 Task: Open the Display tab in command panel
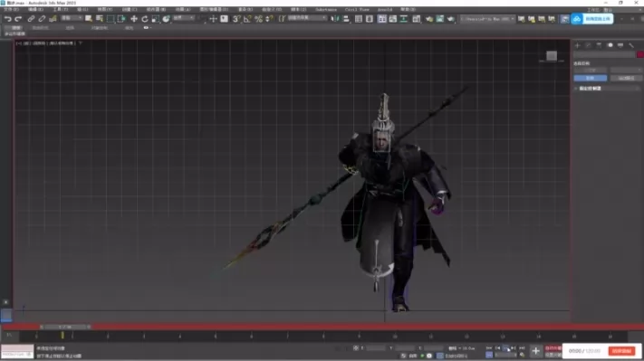(x=620, y=45)
